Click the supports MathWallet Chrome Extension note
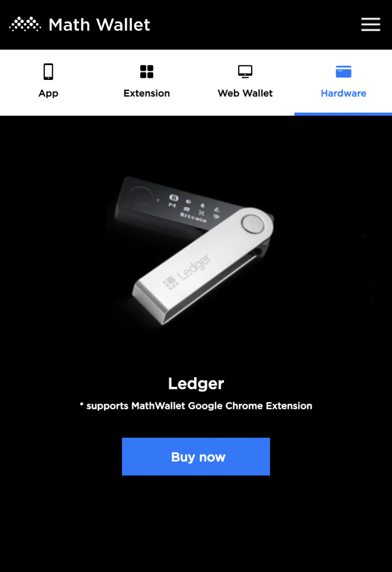392x572 pixels. [196, 406]
